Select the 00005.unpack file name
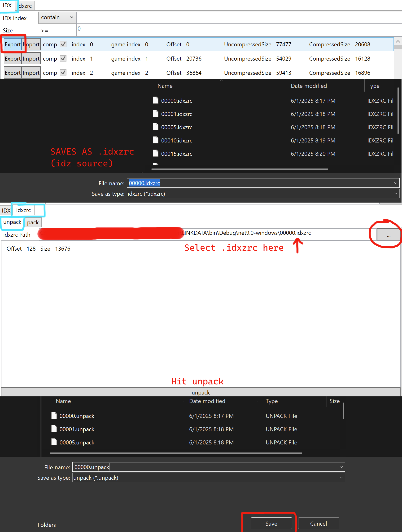The width and height of the screenshot is (402, 532). [77, 443]
